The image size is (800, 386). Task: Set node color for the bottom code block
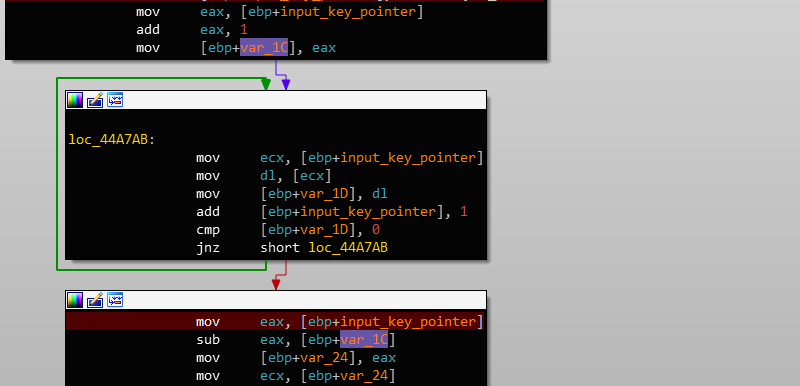(74, 300)
